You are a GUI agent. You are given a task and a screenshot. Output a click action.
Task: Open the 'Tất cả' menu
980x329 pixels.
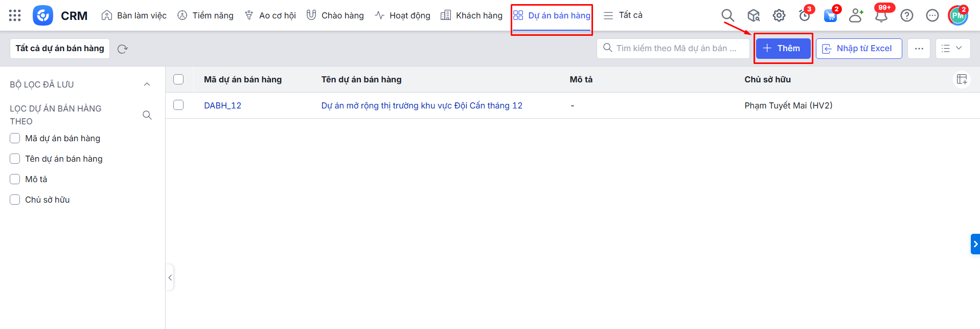tap(623, 15)
